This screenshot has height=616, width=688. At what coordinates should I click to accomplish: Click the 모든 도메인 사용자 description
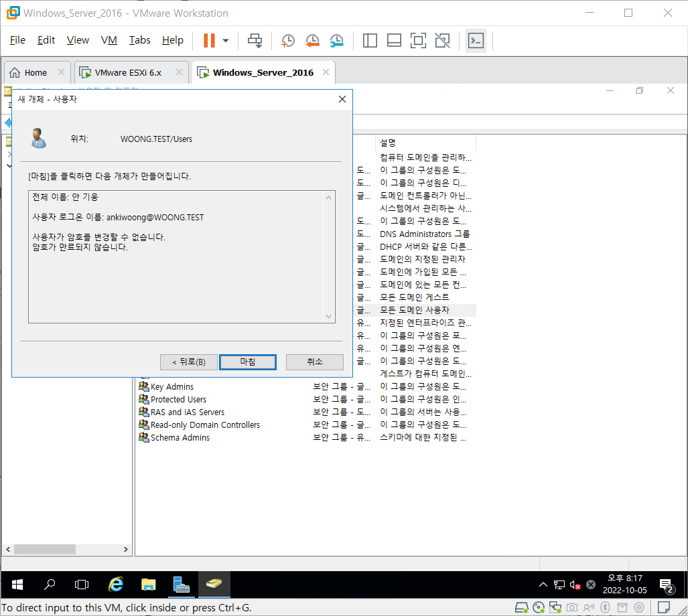coord(414,310)
